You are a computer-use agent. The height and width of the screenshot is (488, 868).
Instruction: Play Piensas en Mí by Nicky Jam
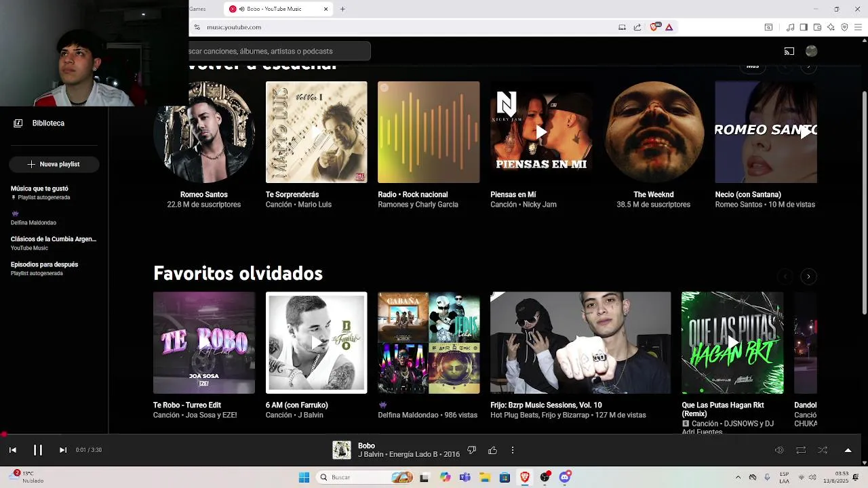point(541,132)
